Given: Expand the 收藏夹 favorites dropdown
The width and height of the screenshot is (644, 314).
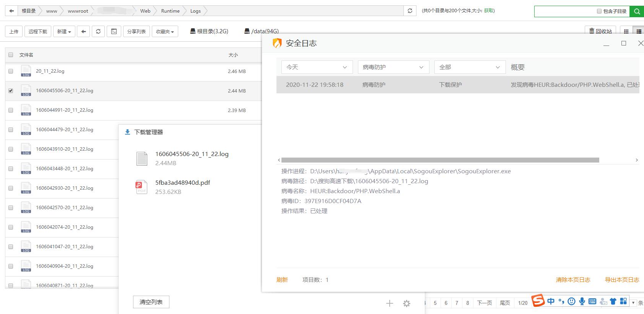Looking at the screenshot, I should tap(165, 31).
